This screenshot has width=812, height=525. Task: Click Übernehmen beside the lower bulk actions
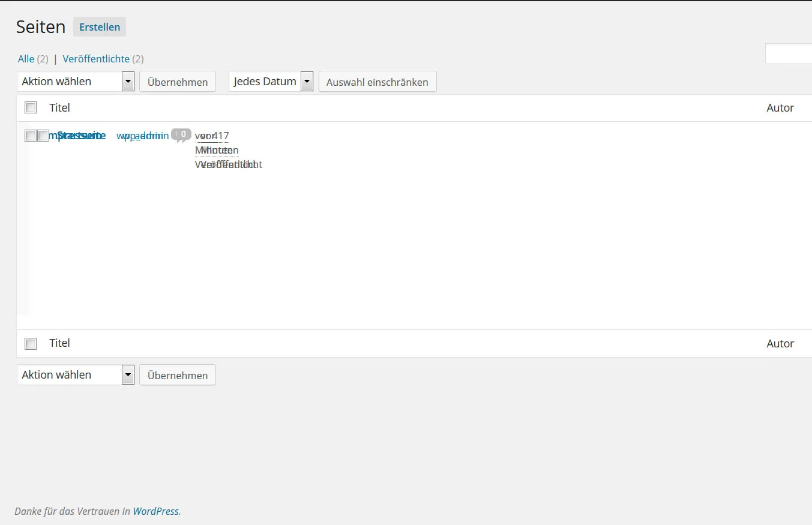coord(178,375)
